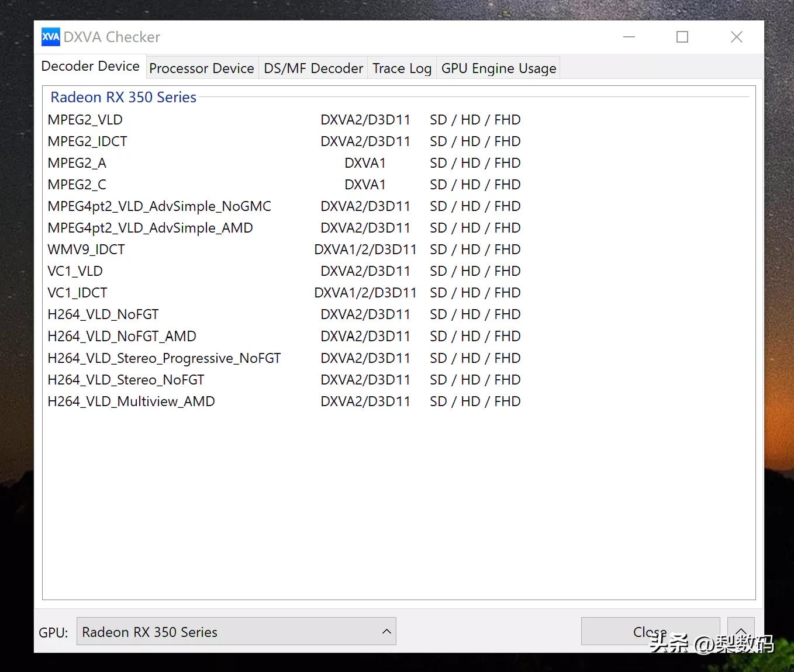Viewport: 794px width, 672px height.
Task: Select the MPEG2_VLD decoder entry
Action: [85, 120]
